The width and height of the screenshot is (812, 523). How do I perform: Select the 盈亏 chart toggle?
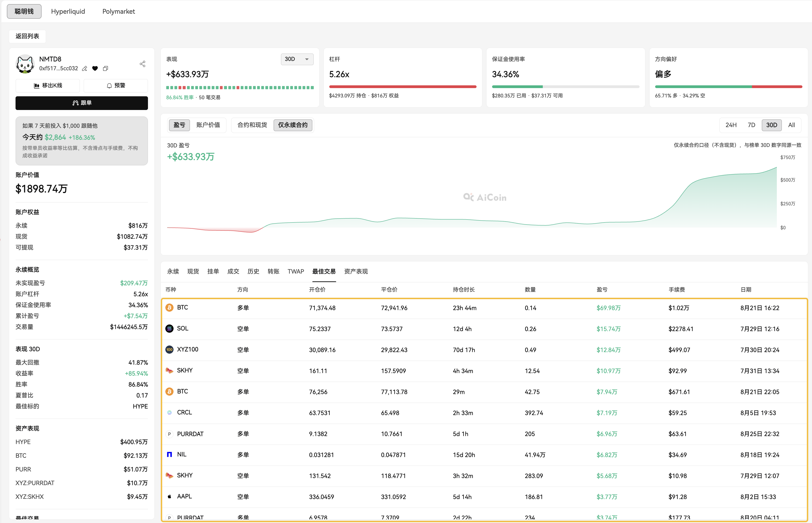(179, 125)
